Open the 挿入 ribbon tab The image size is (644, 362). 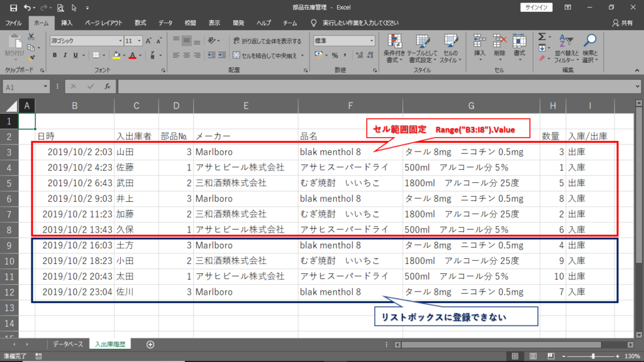point(67,23)
